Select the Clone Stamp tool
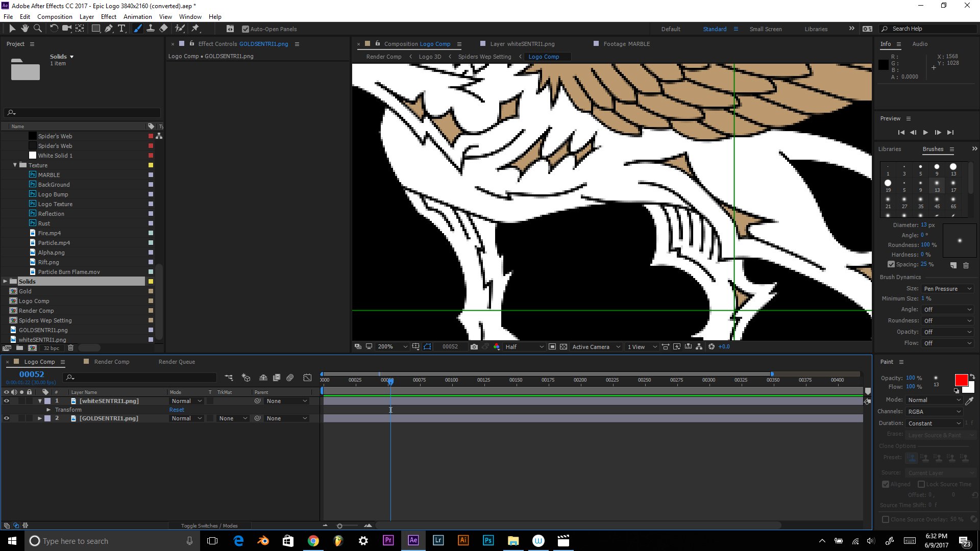This screenshot has width=980, height=551. [x=151, y=29]
